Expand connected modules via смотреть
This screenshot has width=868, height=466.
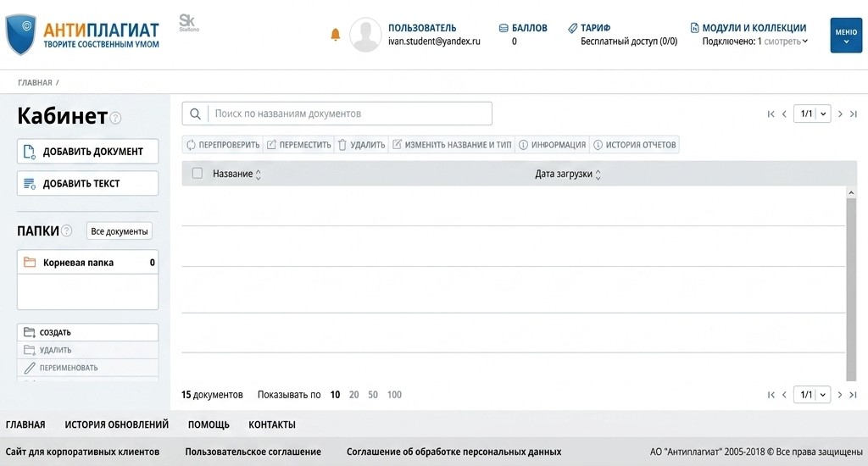tap(786, 42)
